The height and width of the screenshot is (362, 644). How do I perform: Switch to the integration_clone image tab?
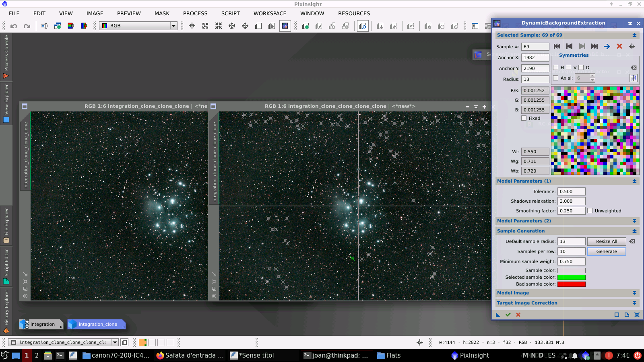point(97,324)
